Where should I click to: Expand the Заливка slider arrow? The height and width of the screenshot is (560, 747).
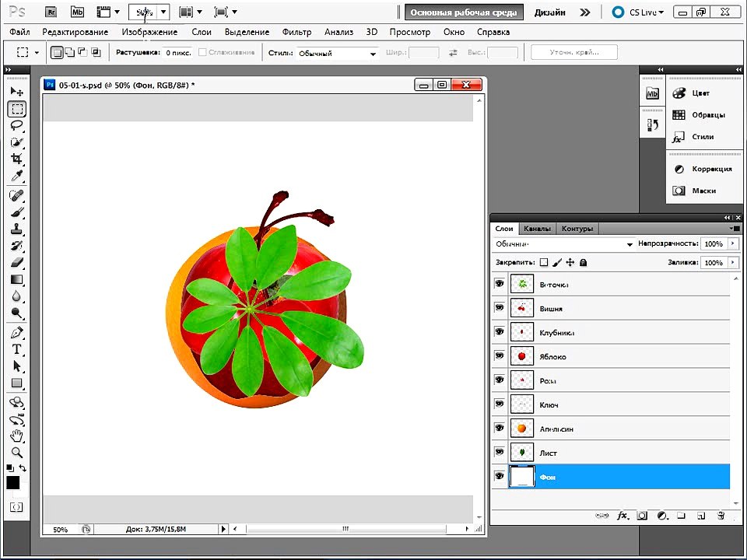click(x=733, y=262)
